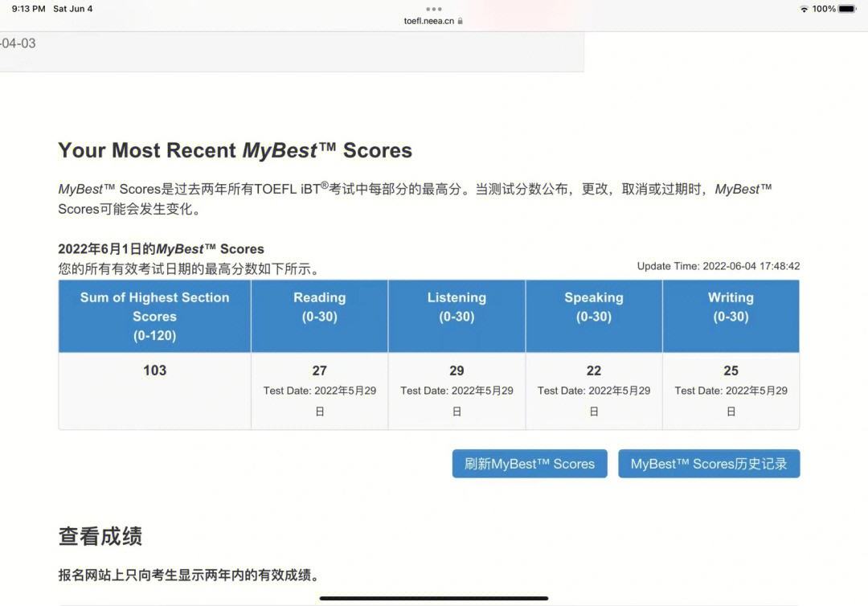Open MyBest Scores历史记录
868x606 pixels.
tap(709, 463)
